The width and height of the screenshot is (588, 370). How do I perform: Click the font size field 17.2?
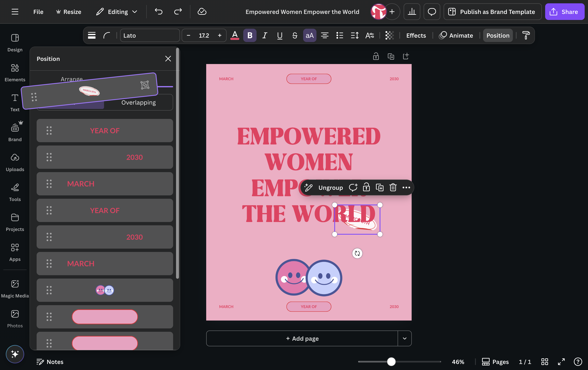[x=204, y=35]
